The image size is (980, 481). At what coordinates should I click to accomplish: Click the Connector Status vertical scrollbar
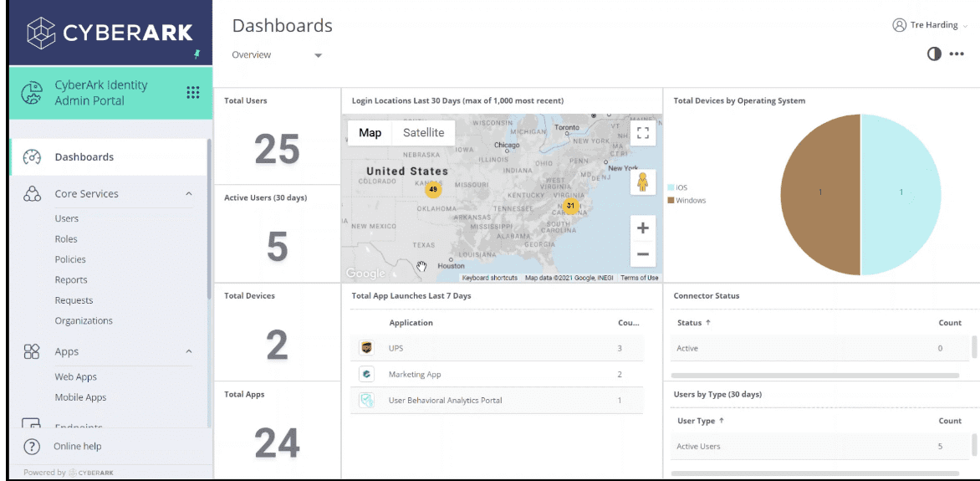point(974,347)
